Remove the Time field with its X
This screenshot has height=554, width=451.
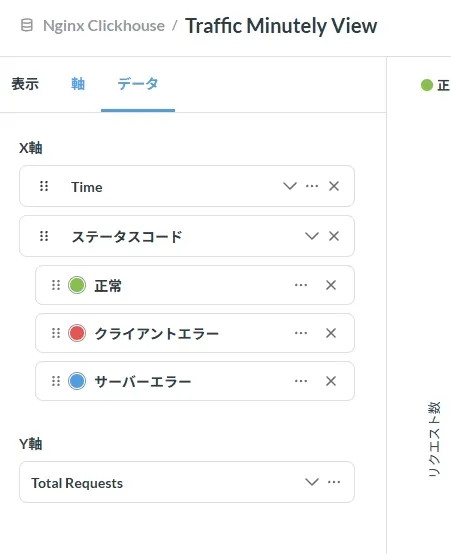[x=334, y=186]
